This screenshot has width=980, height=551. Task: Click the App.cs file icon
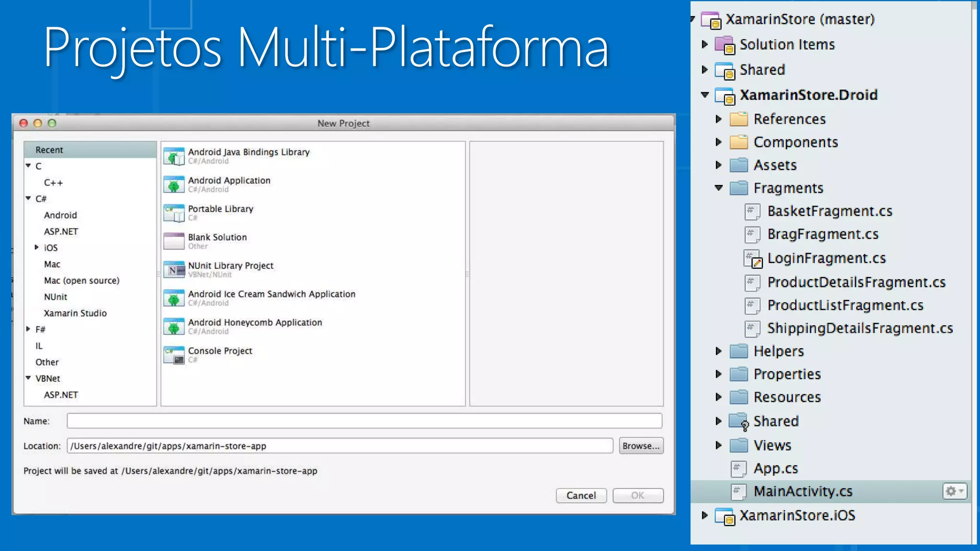738,468
